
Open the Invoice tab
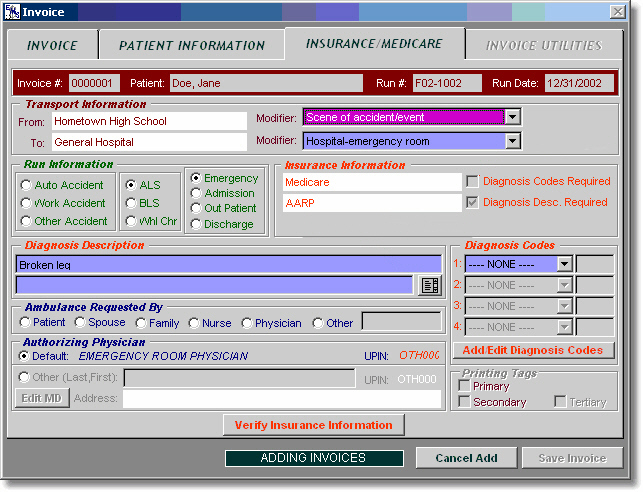(x=52, y=45)
